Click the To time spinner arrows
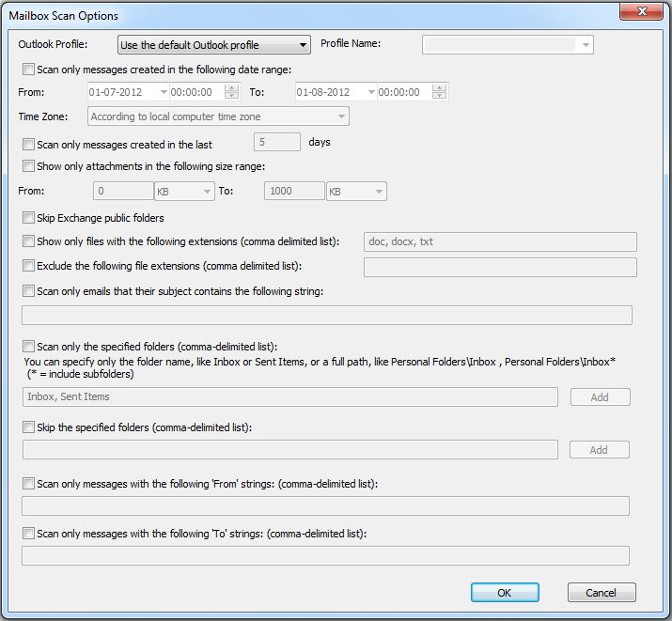This screenshot has height=621, width=672. [x=439, y=92]
